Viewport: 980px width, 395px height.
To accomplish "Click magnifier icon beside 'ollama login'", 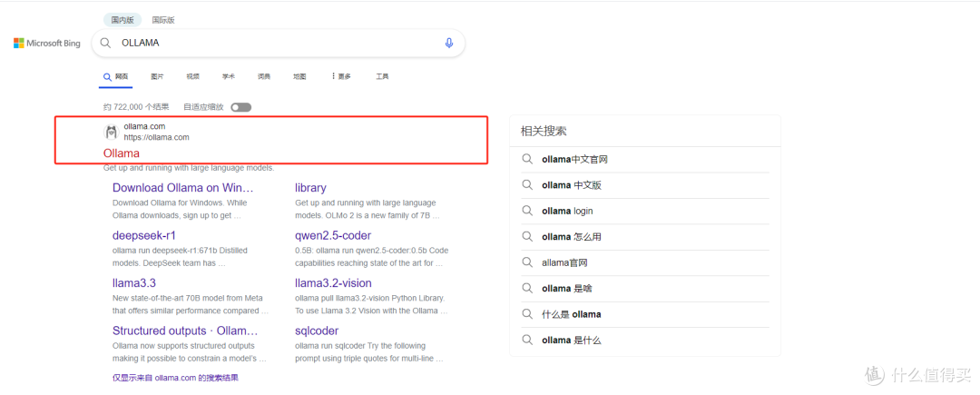I will (x=527, y=211).
